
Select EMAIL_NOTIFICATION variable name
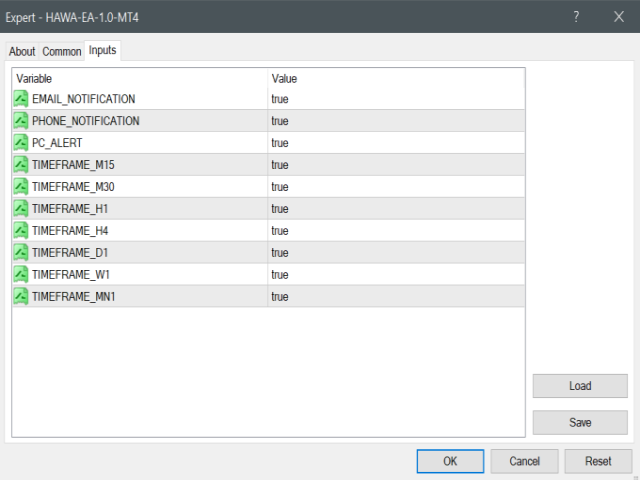(84, 99)
